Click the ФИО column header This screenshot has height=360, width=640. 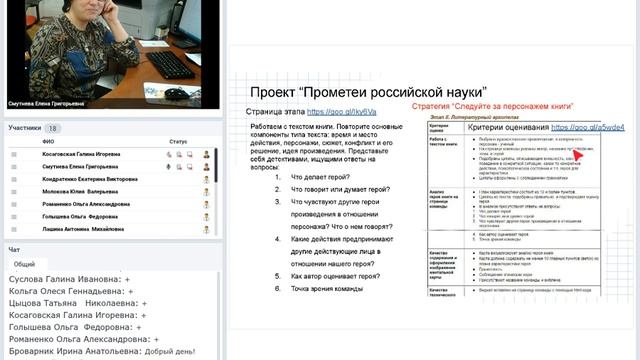click(x=48, y=142)
